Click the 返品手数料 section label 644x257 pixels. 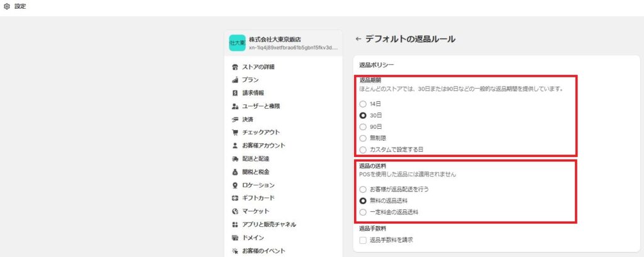coord(372,229)
